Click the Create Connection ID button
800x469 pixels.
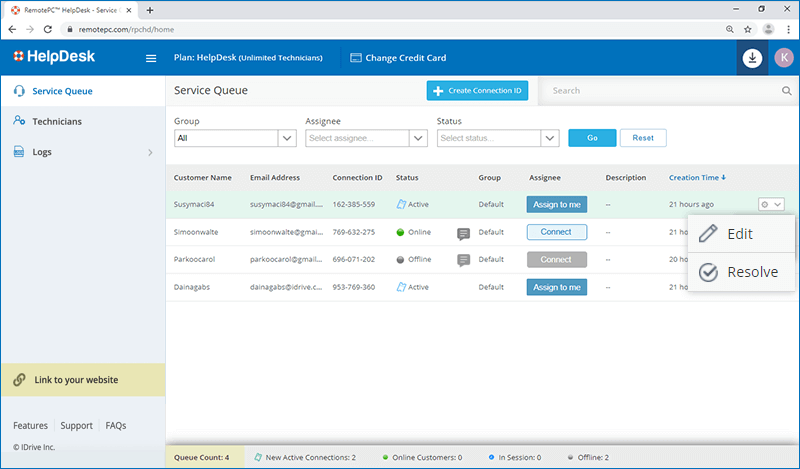(477, 91)
